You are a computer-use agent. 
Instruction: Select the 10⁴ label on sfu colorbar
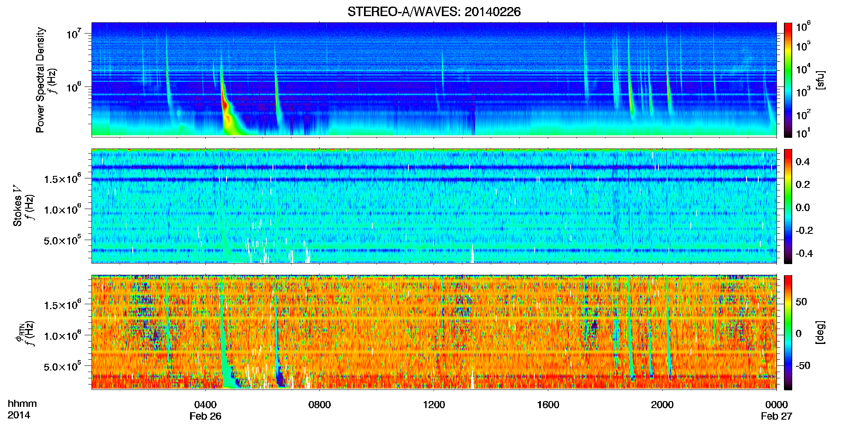pyautogui.click(x=803, y=69)
